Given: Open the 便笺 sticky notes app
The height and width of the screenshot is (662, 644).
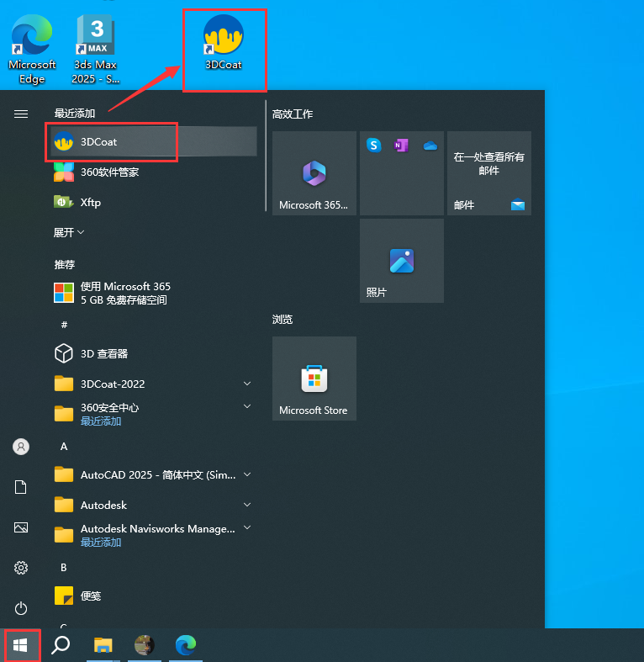Looking at the screenshot, I should 154,596.
